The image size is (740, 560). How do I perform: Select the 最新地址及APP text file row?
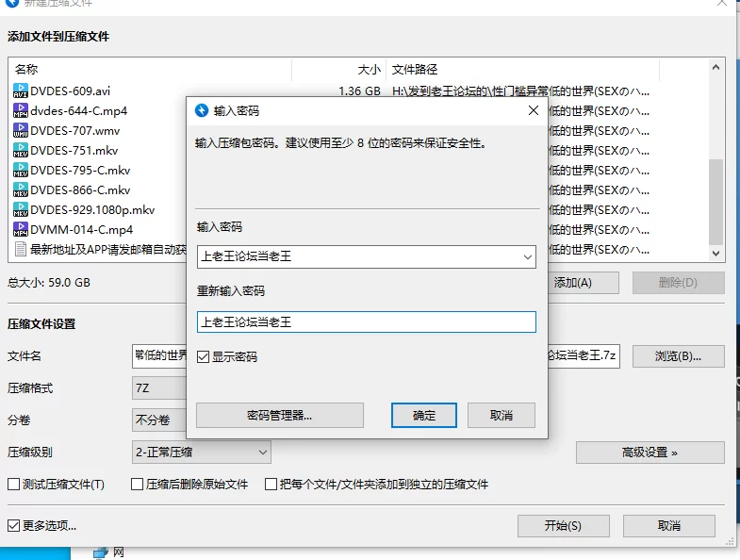coord(108,249)
